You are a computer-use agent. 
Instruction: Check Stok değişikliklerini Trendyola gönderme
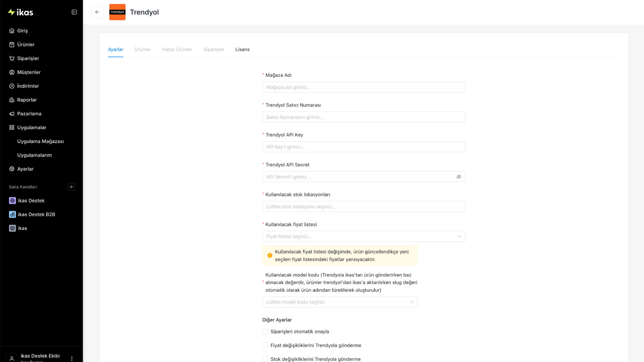click(x=265, y=359)
